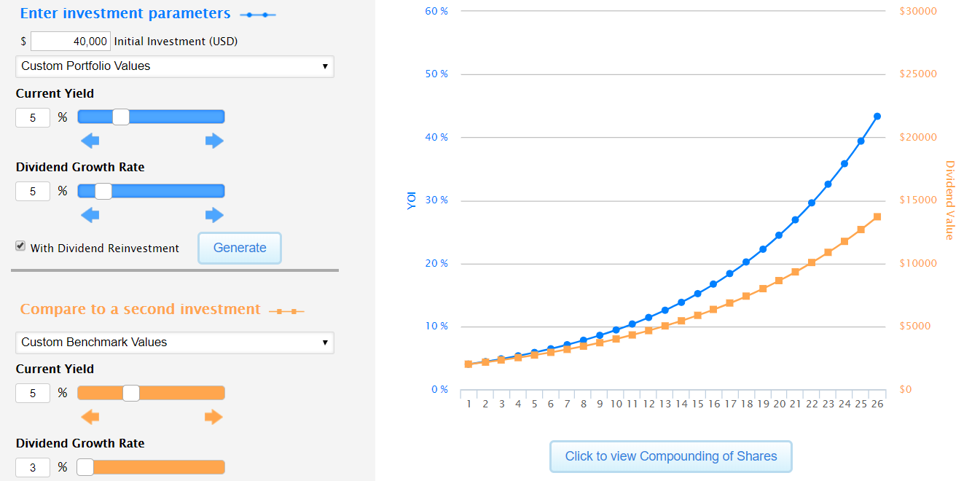Toggle With Dividend Reinvestment checkbox

[20, 246]
